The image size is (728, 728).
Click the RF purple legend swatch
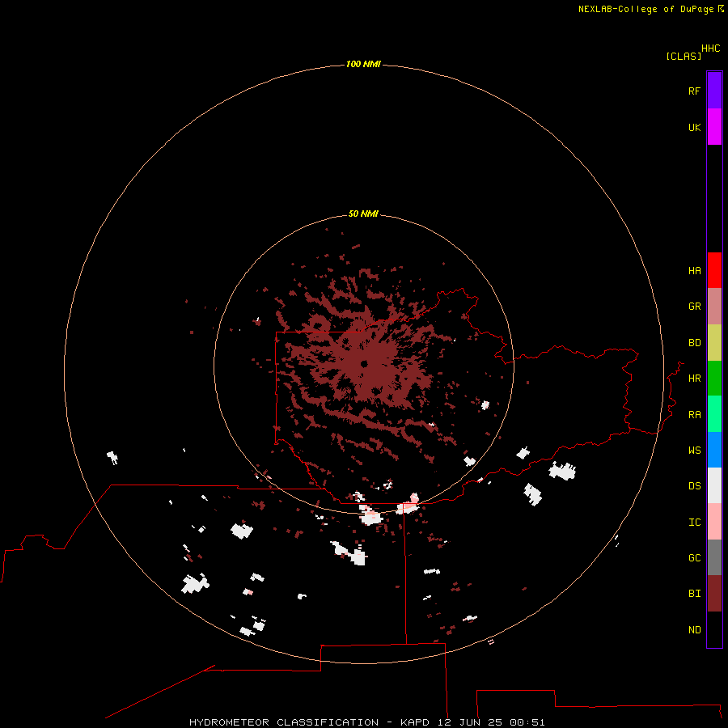pos(714,91)
